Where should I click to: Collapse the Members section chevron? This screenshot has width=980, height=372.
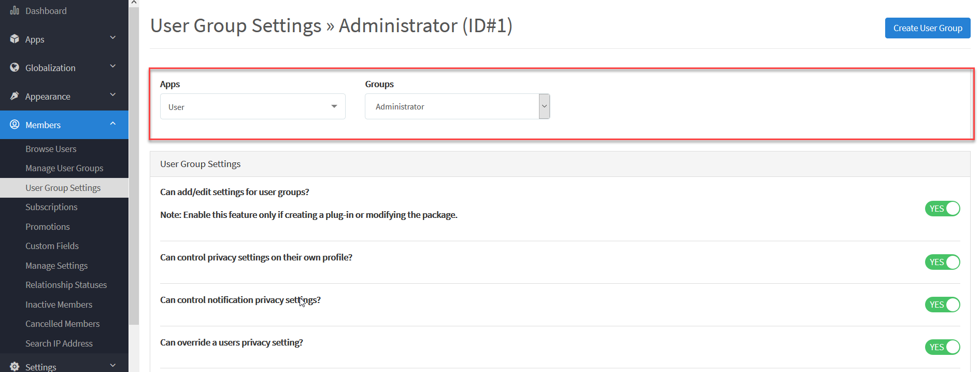pos(113,123)
